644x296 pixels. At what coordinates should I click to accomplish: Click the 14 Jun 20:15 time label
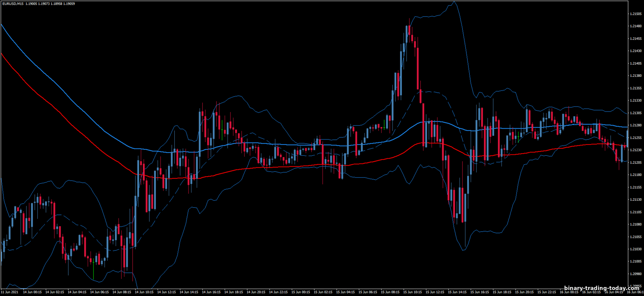[256, 292]
